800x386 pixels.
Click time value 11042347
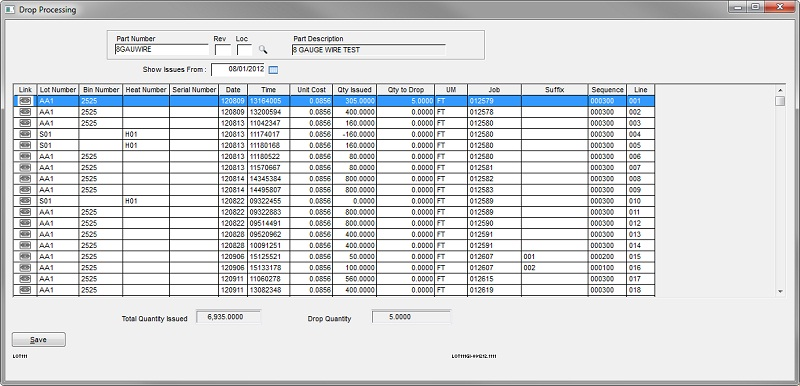pyautogui.click(x=268, y=123)
